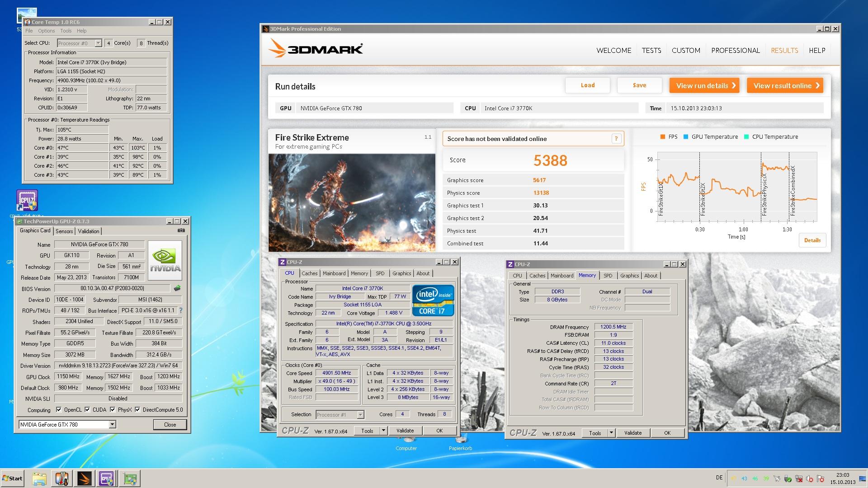Click the Details button under the FPS graph

coord(812,240)
